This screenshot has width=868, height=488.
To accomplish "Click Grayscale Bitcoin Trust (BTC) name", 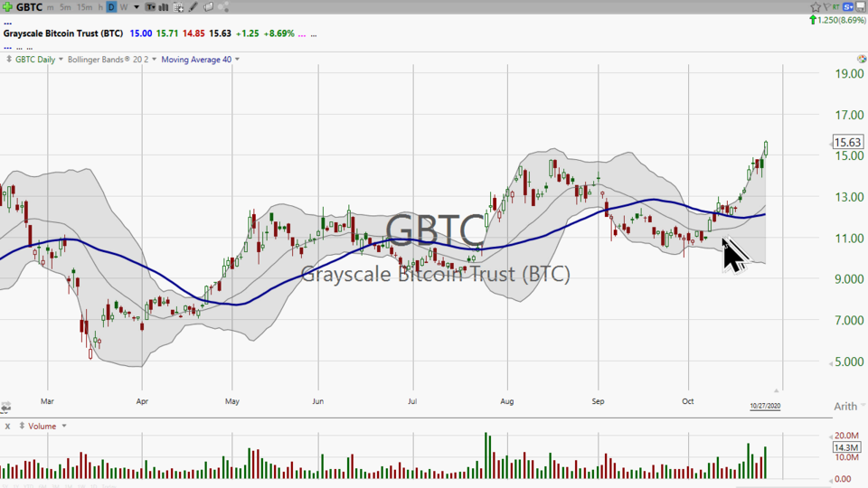I will coord(63,33).
